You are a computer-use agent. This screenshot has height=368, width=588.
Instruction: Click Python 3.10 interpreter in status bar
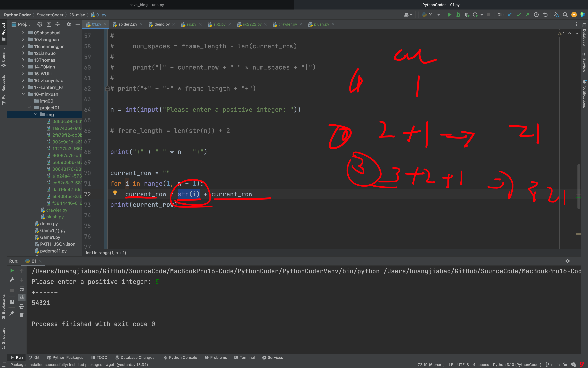[x=517, y=365]
